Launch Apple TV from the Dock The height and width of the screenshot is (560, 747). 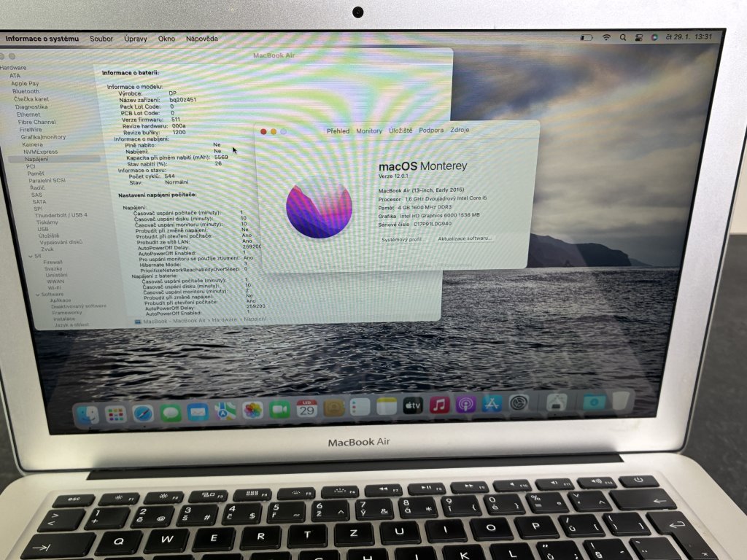click(x=413, y=405)
